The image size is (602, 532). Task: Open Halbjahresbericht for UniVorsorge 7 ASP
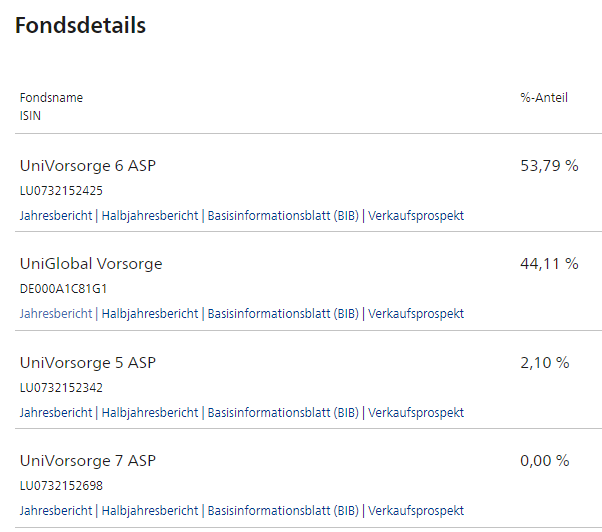click(x=150, y=511)
